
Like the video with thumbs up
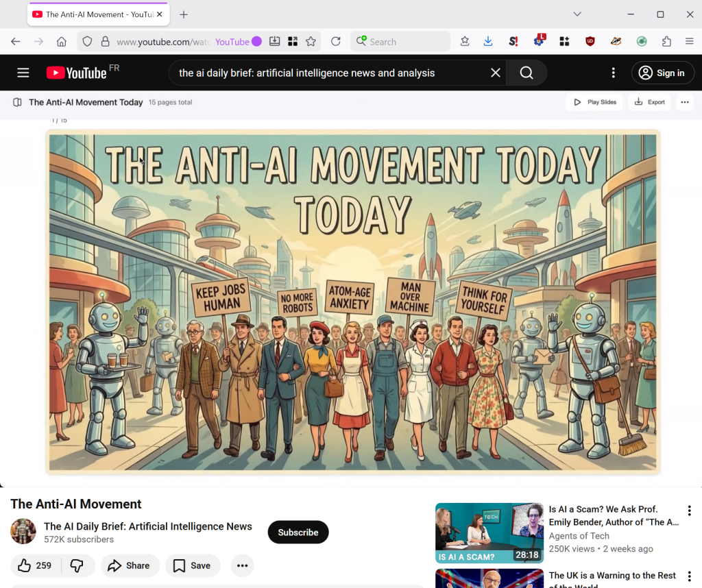pyautogui.click(x=35, y=565)
